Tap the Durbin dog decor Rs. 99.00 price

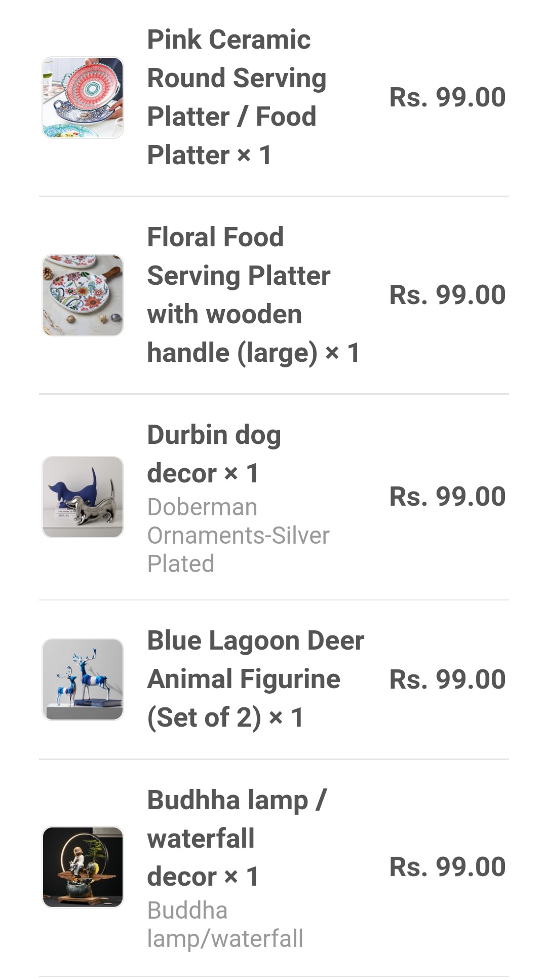pos(447,497)
